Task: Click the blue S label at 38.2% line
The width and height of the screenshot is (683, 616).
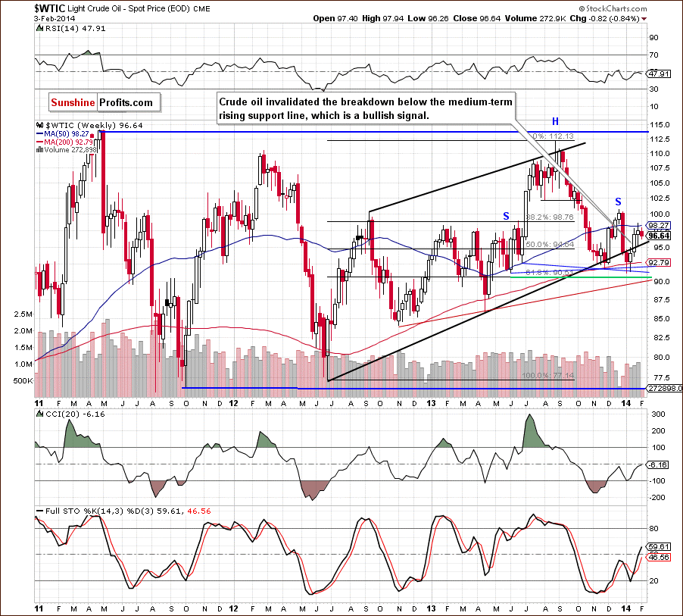Action: coord(506,216)
